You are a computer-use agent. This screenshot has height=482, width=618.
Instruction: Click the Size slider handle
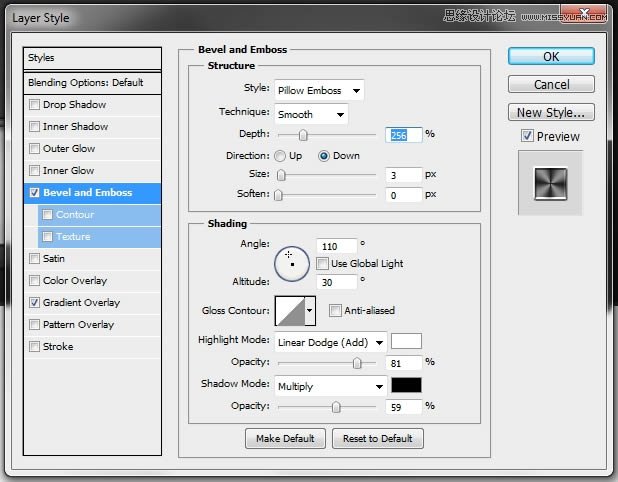tap(281, 175)
